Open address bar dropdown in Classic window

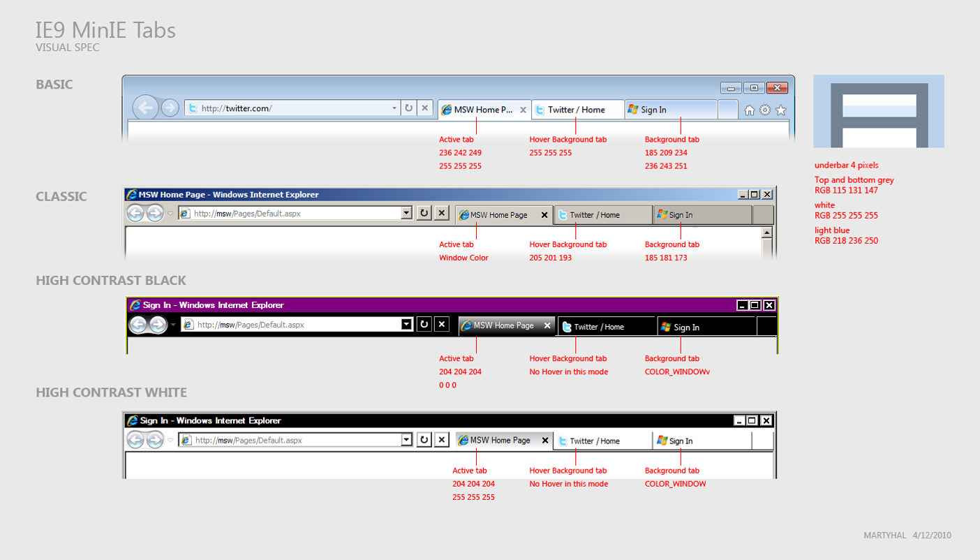click(407, 214)
